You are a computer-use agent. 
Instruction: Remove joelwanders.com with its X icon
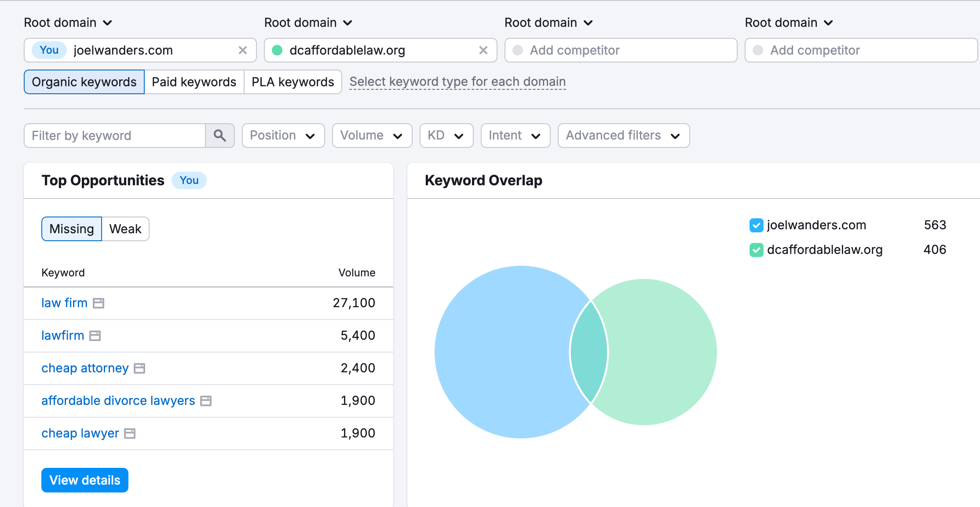(242, 50)
